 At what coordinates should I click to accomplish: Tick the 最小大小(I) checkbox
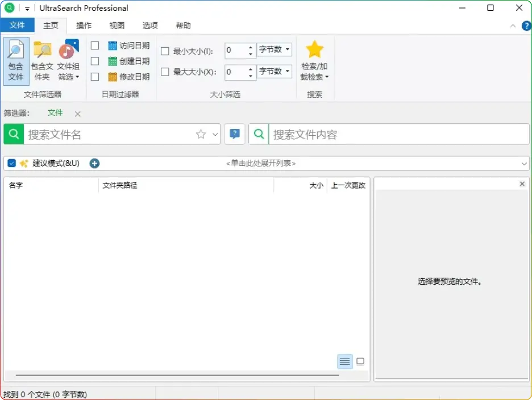click(165, 51)
